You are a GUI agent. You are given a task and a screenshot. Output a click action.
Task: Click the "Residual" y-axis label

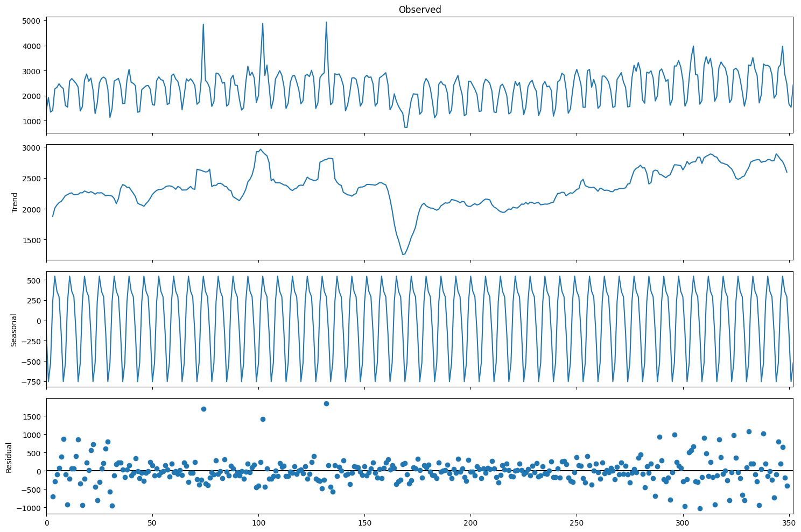pos(9,457)
